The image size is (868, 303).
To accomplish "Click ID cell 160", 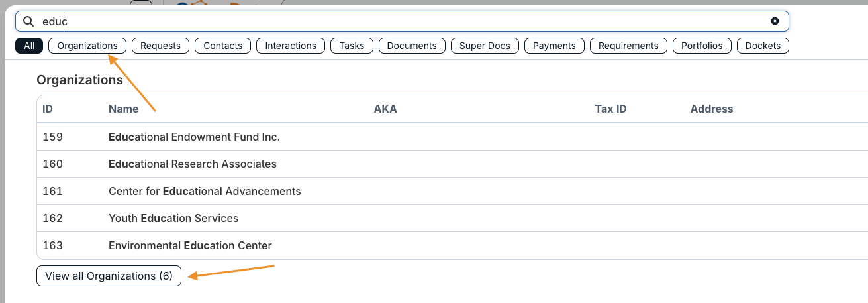I will pos(52,164).
